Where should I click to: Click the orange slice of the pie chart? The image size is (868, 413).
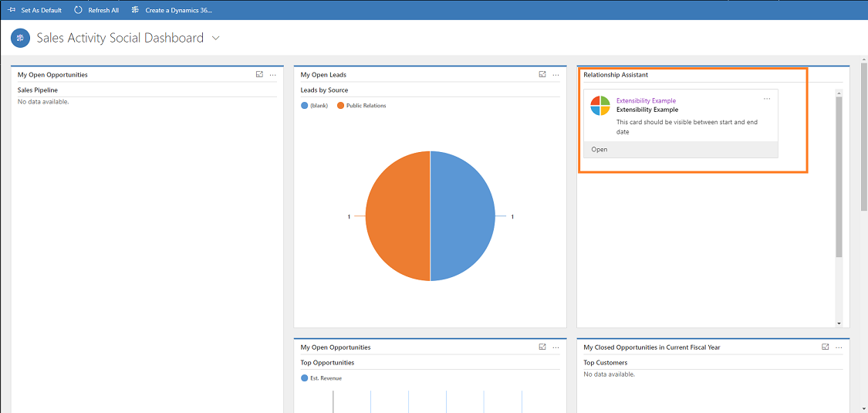click(397, 216)
